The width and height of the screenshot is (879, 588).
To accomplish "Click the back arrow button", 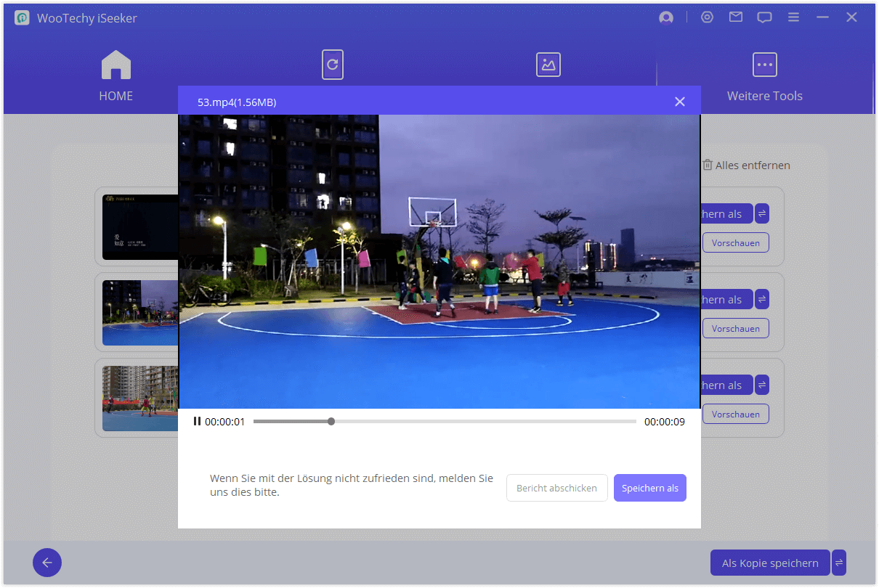I will [47, 563].
